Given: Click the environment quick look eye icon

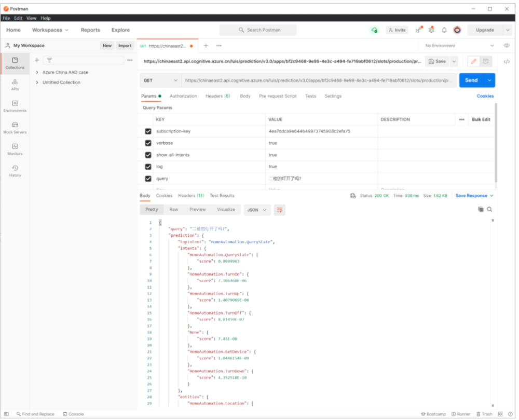Looking at the screenshot, I should click(x=507, y=45).
